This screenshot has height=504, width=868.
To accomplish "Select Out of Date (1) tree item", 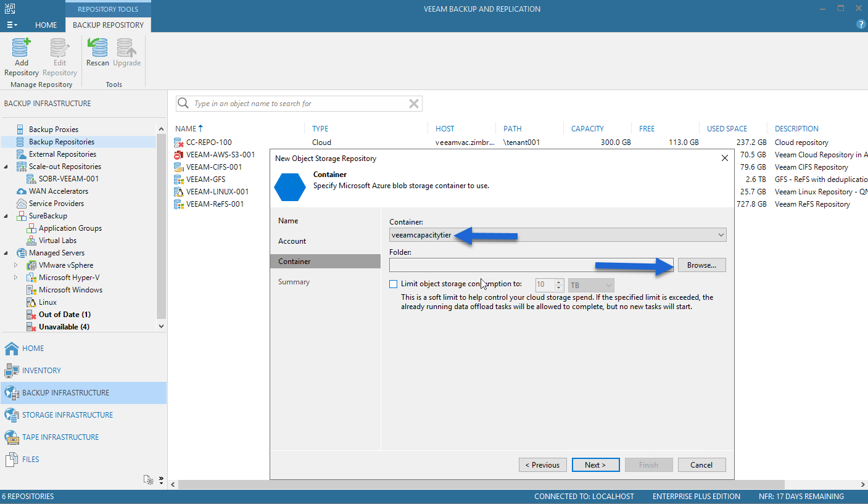I will [65, 315].
